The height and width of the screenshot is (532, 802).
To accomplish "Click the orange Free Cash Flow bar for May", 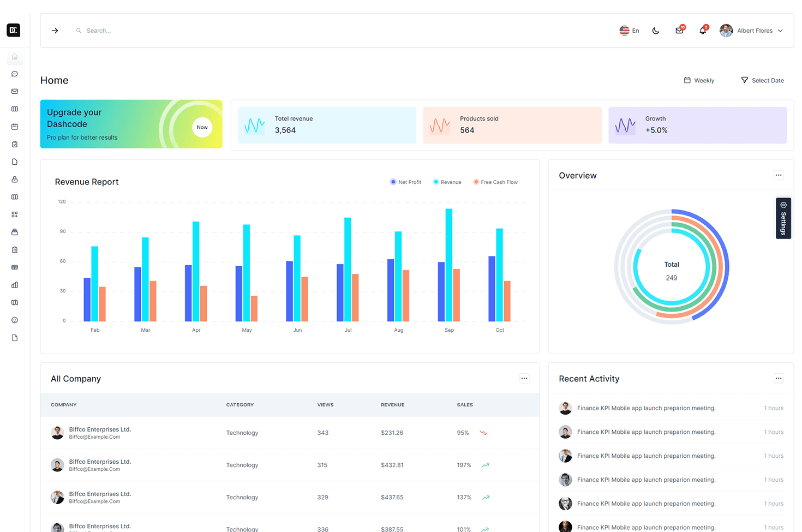I will (x=254, y=308).
